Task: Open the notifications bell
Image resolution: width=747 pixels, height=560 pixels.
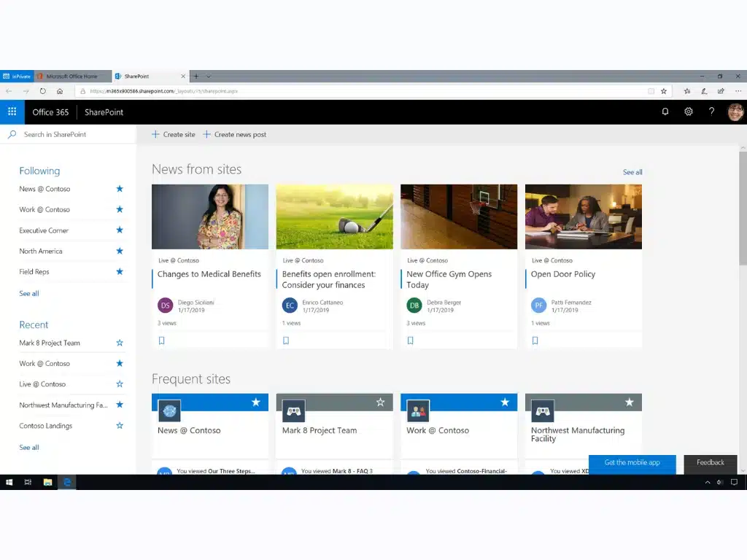Action: pyautogui.click(x=665, y=112)
